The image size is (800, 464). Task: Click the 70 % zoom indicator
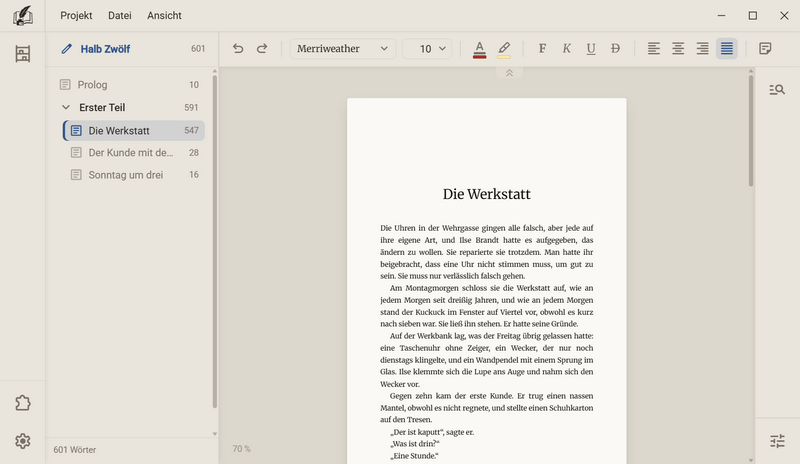[x=241, y=449]
